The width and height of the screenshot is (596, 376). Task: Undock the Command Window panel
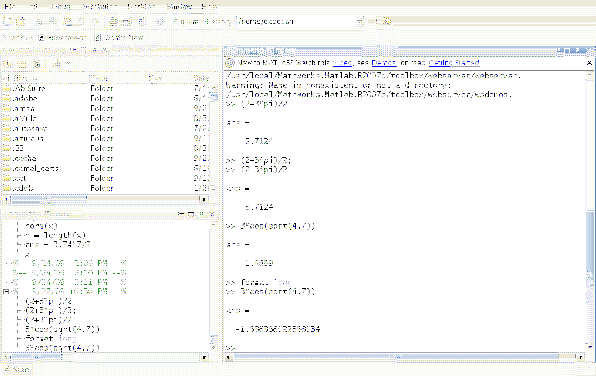577,50
